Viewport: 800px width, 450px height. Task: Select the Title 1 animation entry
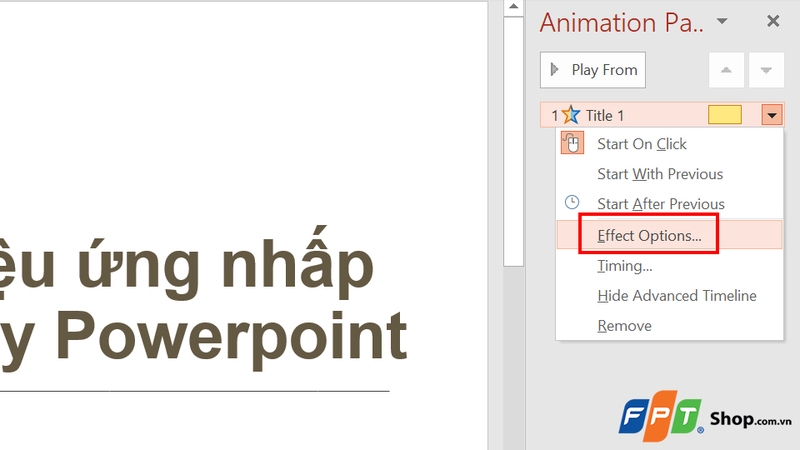click(662, 115)
